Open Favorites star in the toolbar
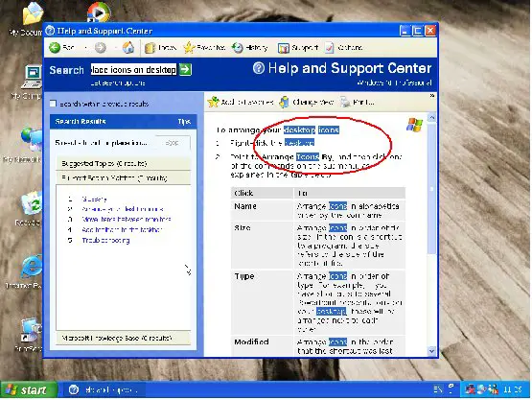This screenshot has height=400, width=532. (189, 48)
